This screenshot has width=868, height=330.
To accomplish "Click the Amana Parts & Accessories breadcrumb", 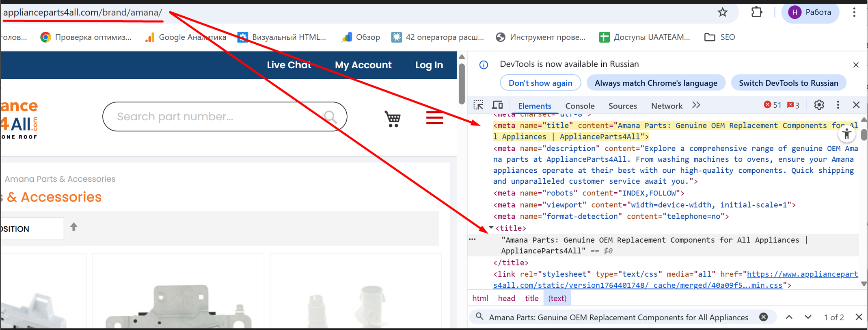I will pos(60,179).
